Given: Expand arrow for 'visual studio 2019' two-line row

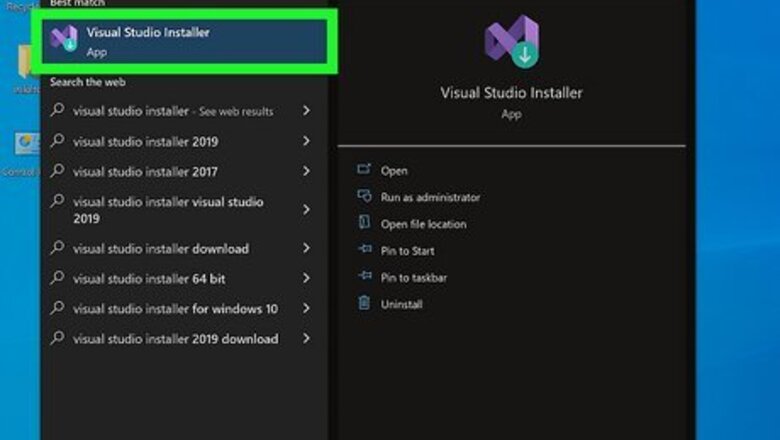Looking at the screenshot, I should (306, 209).
